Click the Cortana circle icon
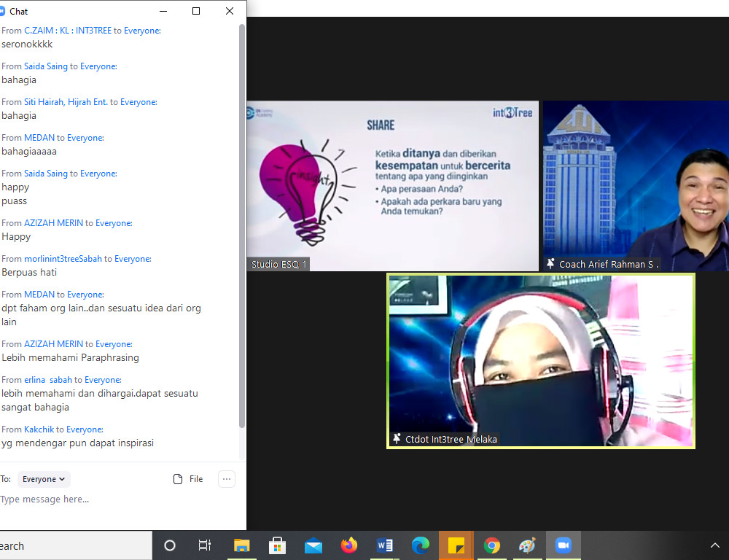The height and width of the screenshot is (560, 729). [x=170, y=545]
